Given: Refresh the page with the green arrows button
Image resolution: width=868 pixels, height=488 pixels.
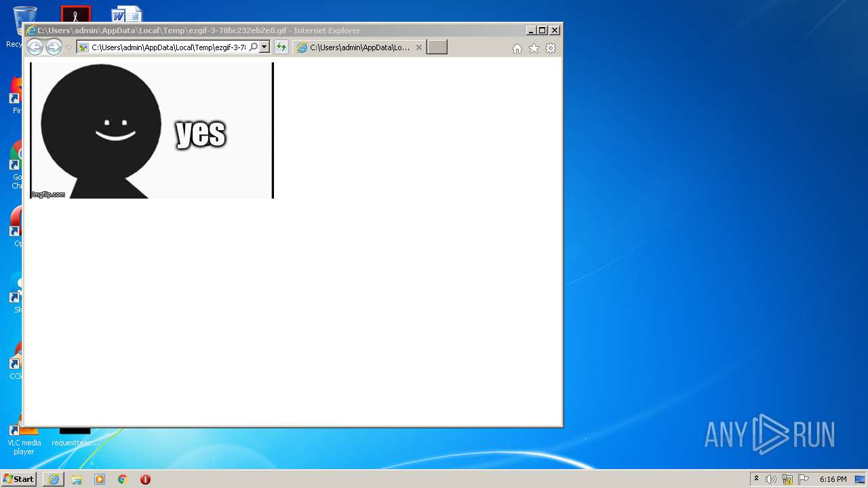Looking at the screenshot, I should 281,47.
